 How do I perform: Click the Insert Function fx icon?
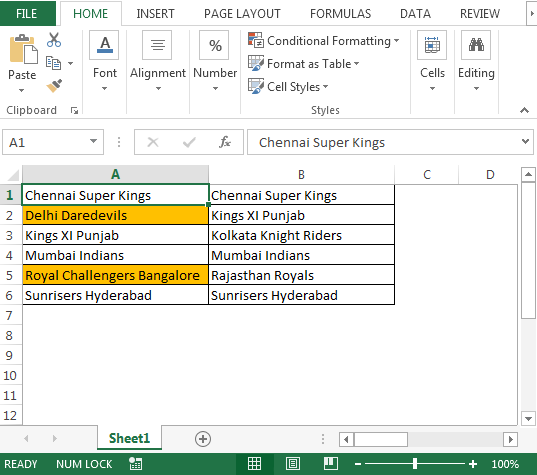point(225,142)
